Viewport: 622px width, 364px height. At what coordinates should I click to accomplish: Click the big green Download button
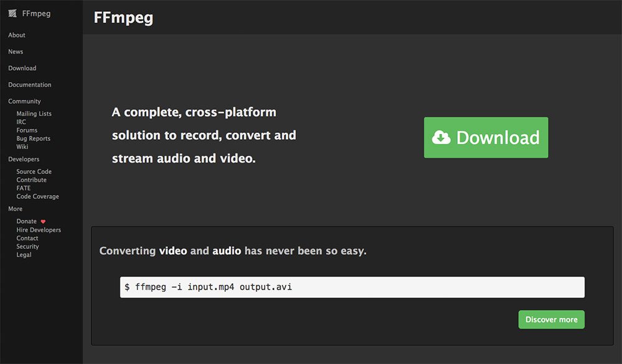click(x=486, y=137)
